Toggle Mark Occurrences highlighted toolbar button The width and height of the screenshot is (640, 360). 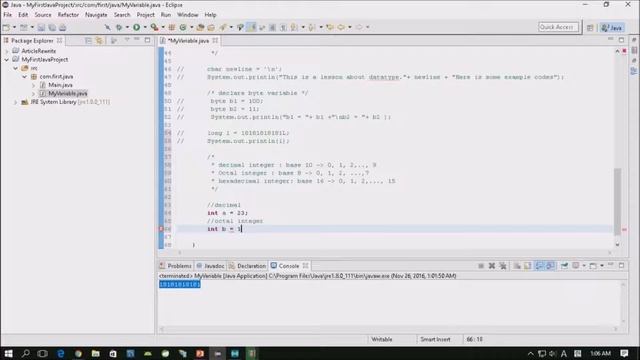[251, 27]
